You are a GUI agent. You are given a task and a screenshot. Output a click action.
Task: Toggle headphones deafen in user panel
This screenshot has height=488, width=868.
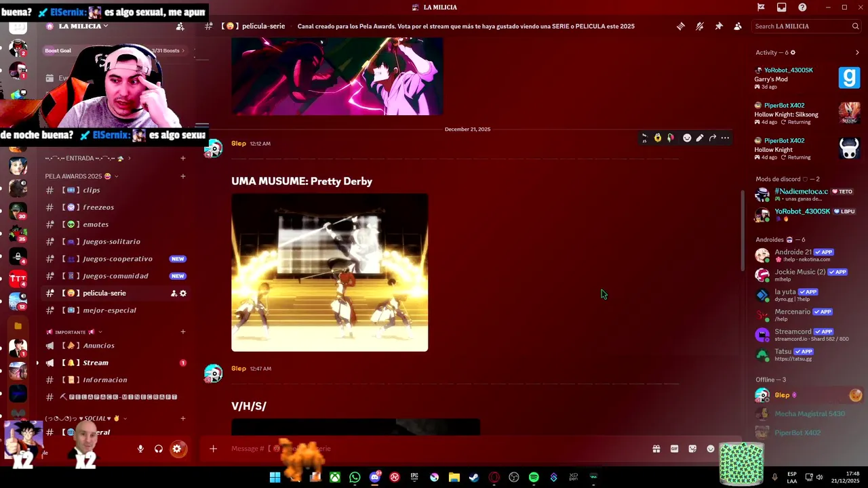pos(159,449)
